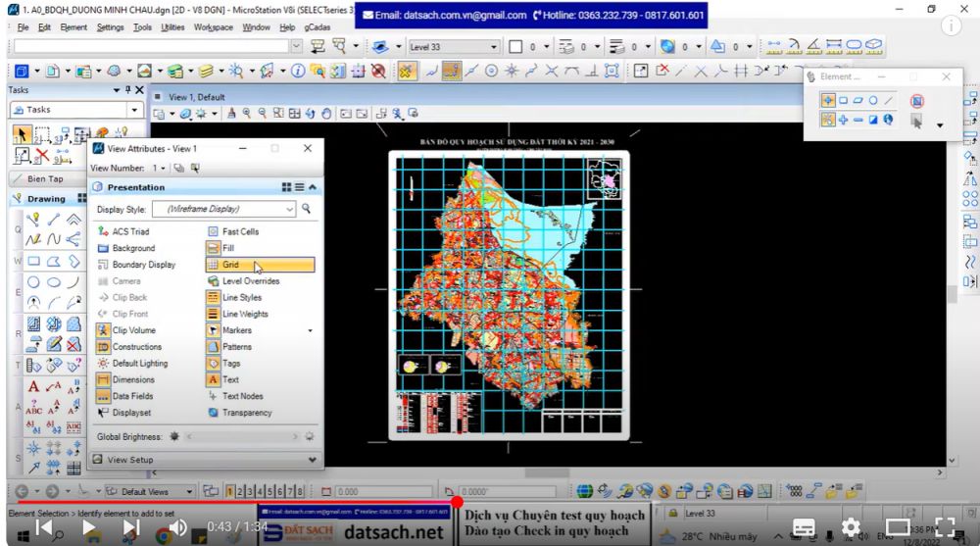This screenshot has height=546, width=980.
Task: Toggle Fill in View Attributes
Action: (x=227, y=248)
